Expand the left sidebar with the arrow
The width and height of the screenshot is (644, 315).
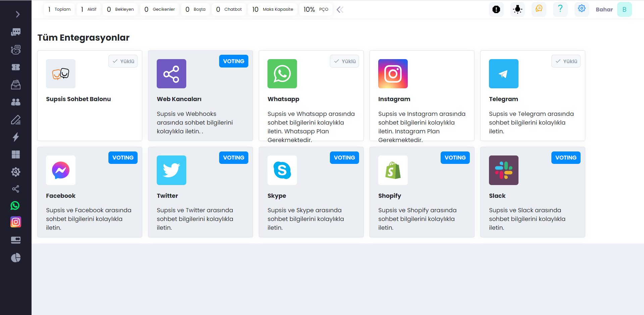tap(17, 14)
